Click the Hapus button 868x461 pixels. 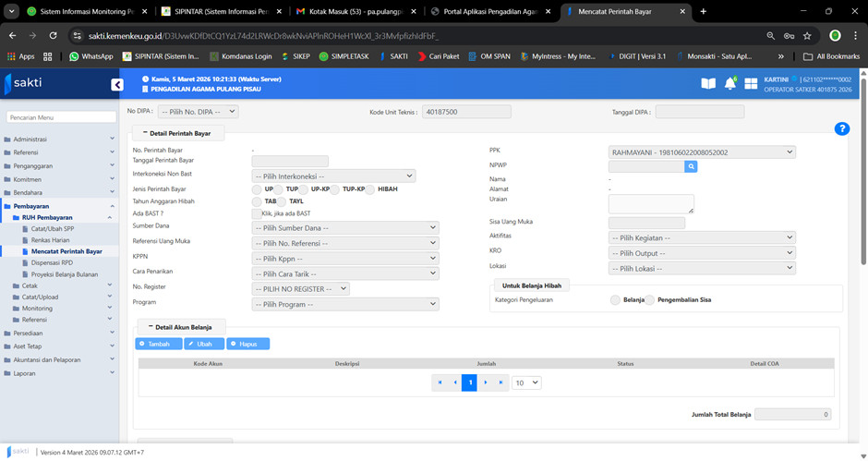(247, 344)
